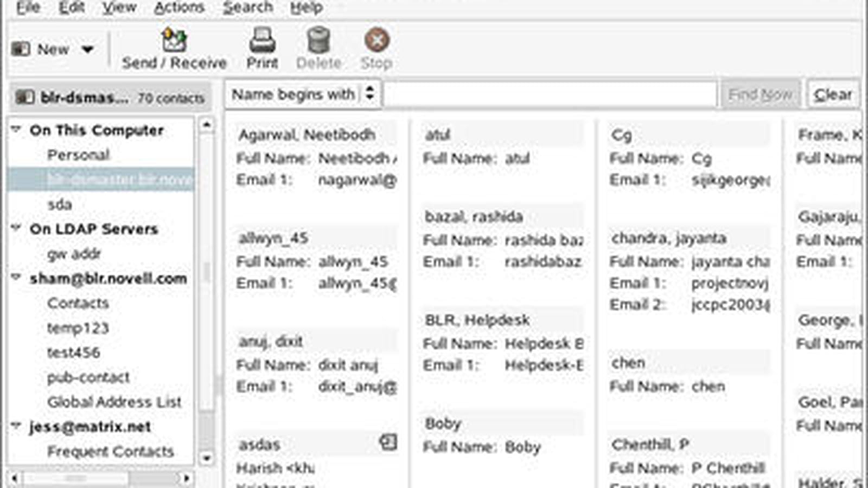Click the Clear search button

pos(833,95)
